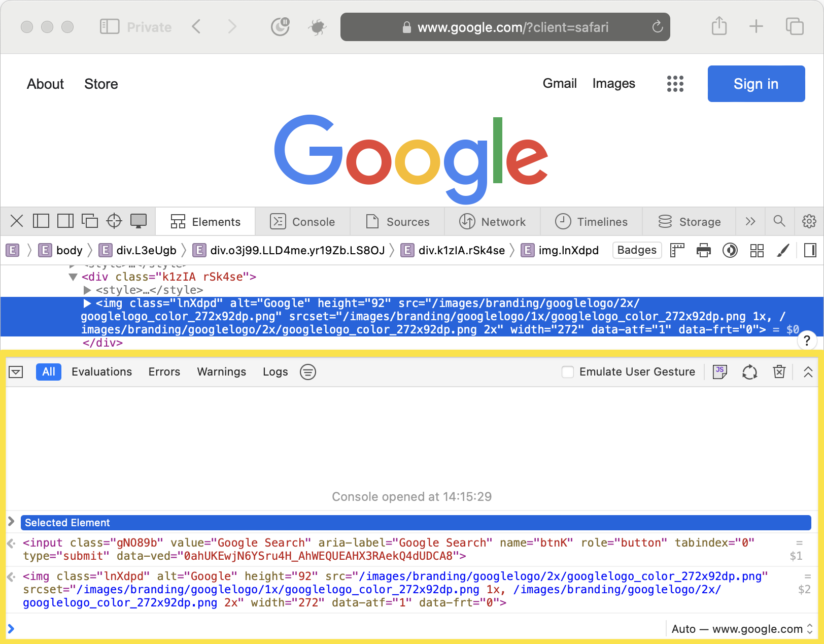This screenshot has width=824, height=644.
Task: Force print media styles icon
Action: pyautogui.click(x=704, y=250)
